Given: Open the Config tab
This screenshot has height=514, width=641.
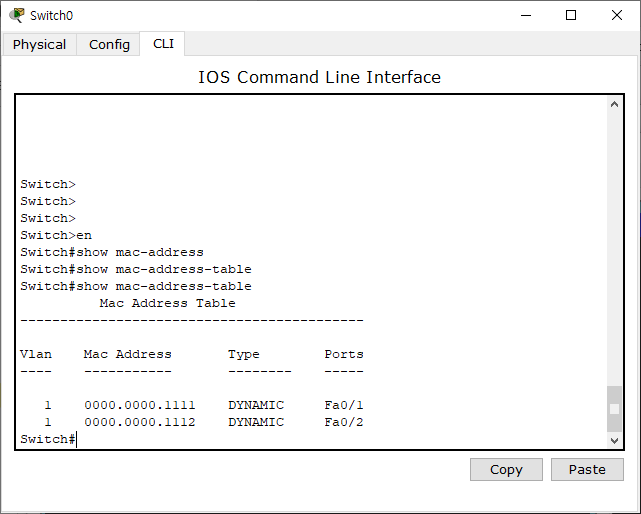Looking at the screenshot, I should click(x=109, y=44).
